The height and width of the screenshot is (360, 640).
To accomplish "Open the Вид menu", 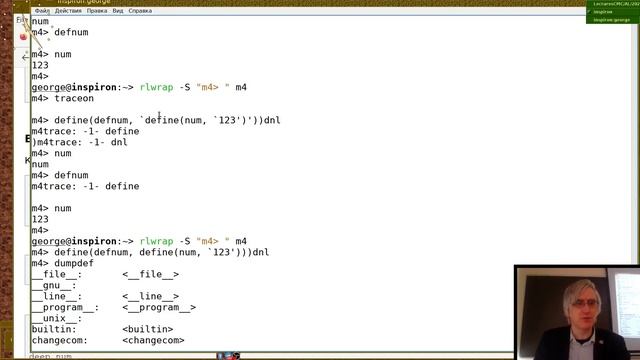I will (x=118, y=11).
